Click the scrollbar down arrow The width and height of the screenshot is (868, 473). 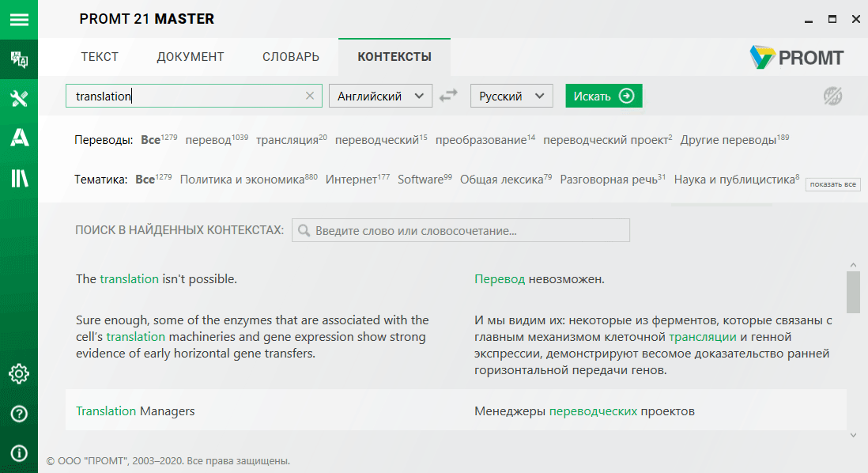853,435
